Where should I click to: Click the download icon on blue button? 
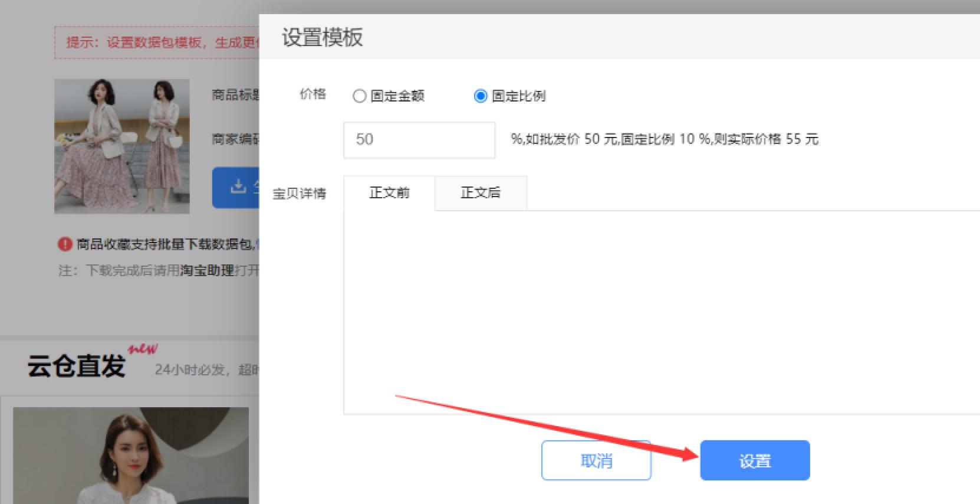(x=238, y=186)
